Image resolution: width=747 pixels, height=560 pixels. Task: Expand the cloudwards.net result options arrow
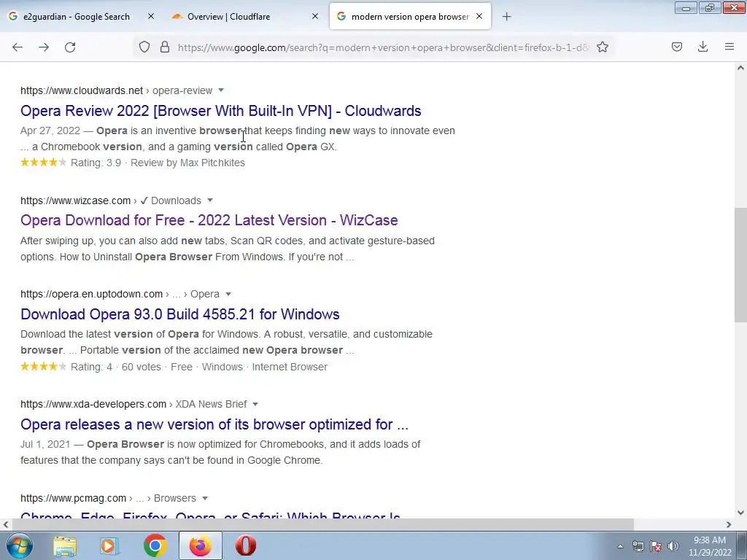pyautogui.click(x=220, y=90)
